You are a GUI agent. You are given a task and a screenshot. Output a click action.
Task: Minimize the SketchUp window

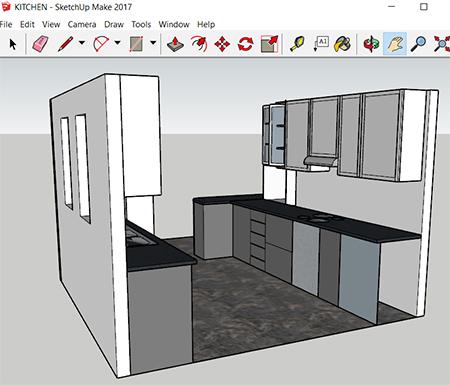tap(392, 6)
